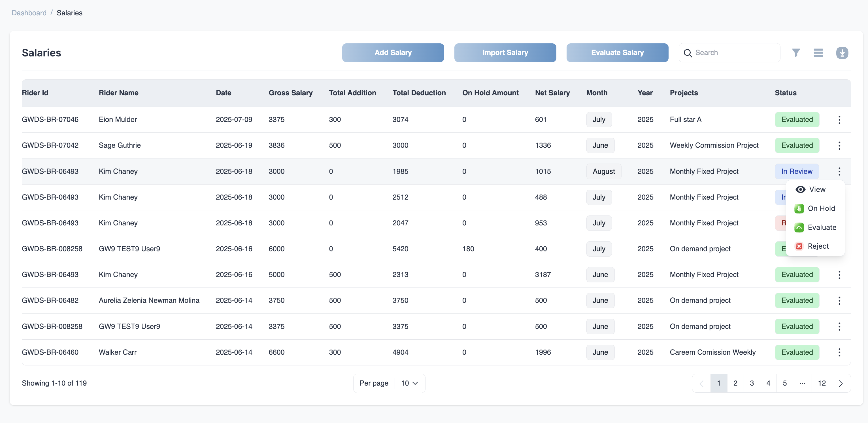The height and width of the screenshot is (423, 868).
Task: Click kebab menu on Kim Chaney August row
Action: (839, 171)
